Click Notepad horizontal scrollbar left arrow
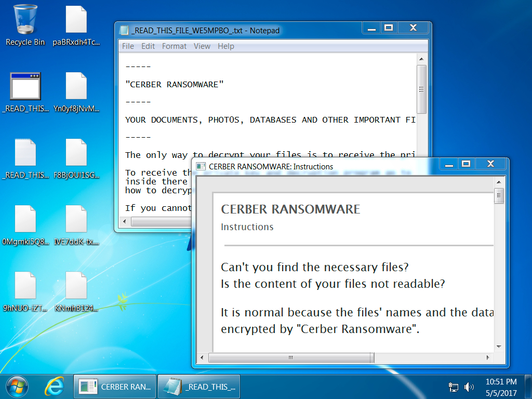Image resolution: width=532 pixels, height=399 pixels. click(125, 222)
